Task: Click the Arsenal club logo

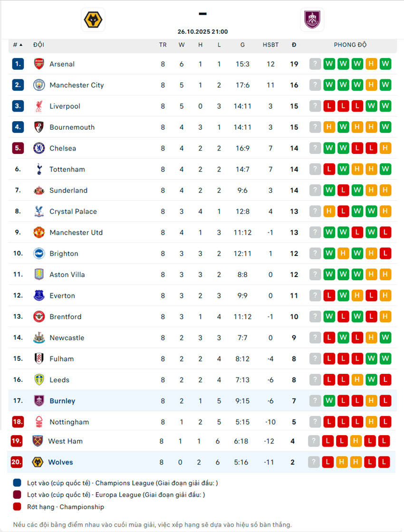Action: tap(39, 64)
